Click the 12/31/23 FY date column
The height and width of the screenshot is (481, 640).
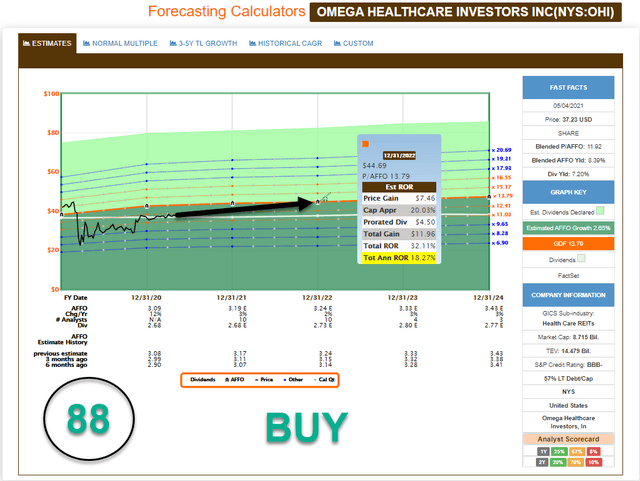click(x=402, y=298)
